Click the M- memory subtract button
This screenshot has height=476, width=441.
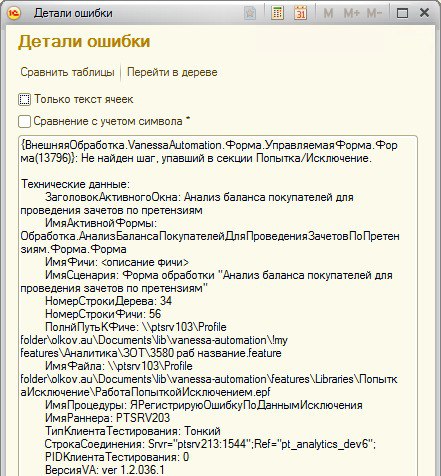coord(374,13)
